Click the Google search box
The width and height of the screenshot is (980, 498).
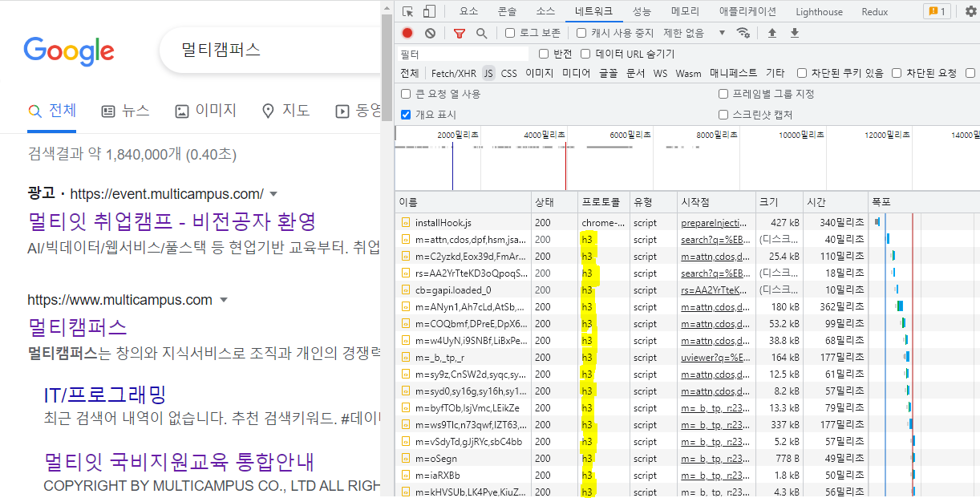point(270,50)
